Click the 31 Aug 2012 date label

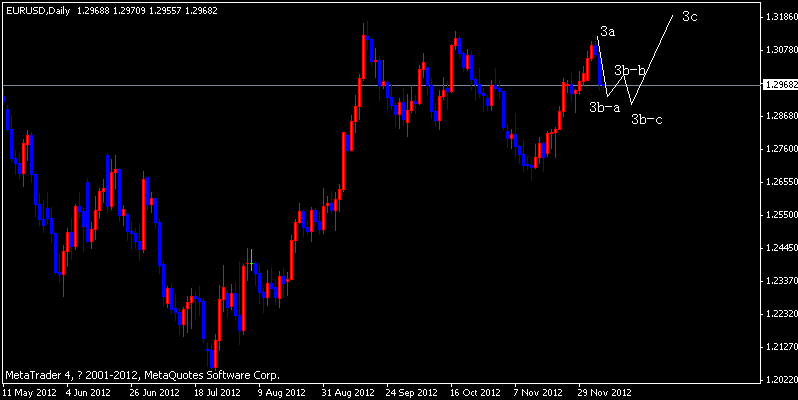coord(348,393)
